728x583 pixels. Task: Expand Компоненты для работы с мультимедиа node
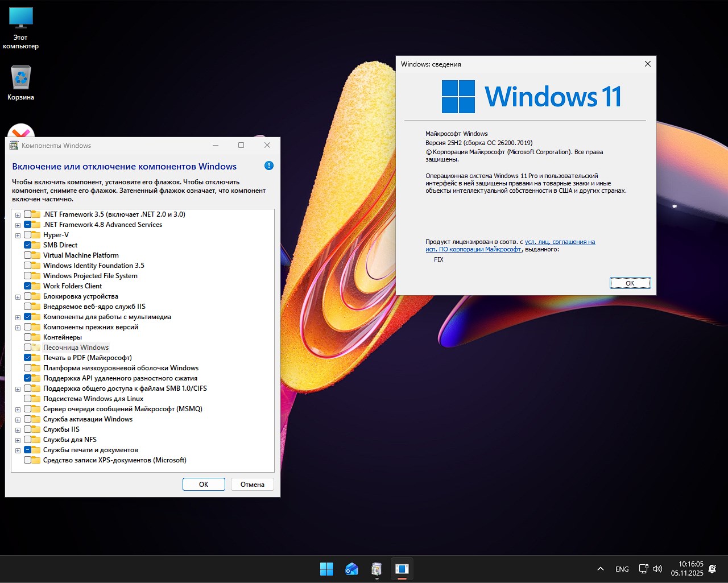(x=18, y=317)
